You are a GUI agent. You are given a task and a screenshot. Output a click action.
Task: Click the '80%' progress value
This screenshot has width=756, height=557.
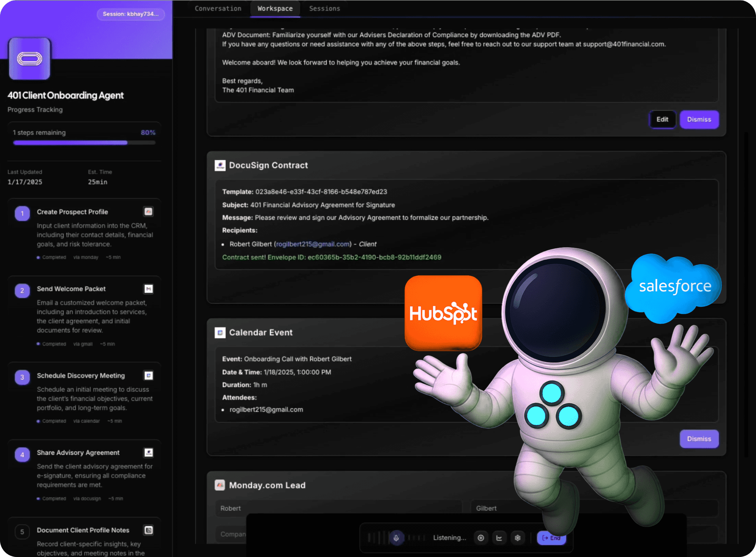point(148,133)
